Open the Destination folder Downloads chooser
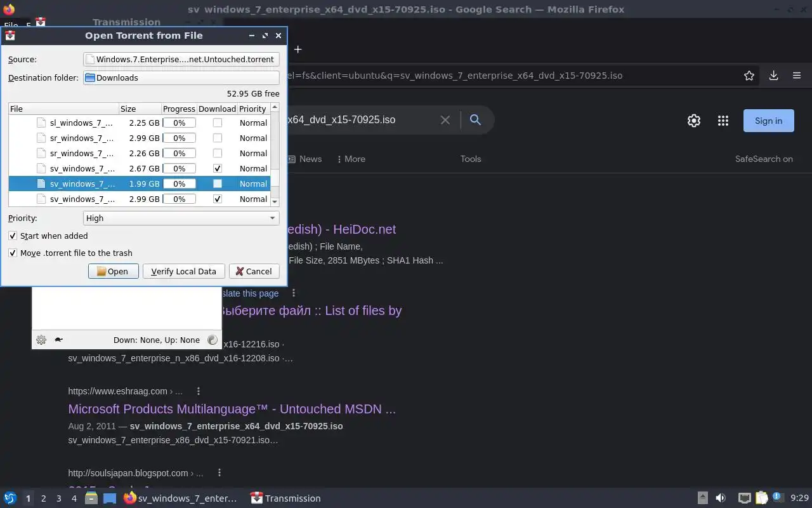Viewport: 812px width, 508px height. [x=181, y=77]
